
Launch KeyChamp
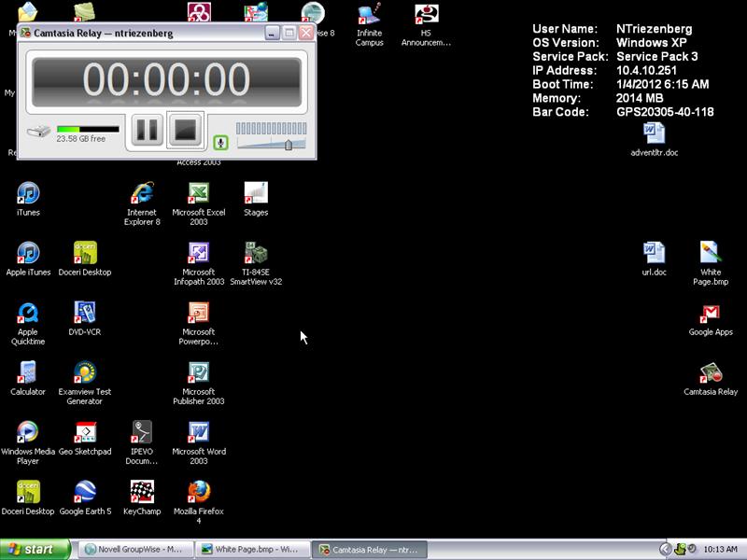142,498
